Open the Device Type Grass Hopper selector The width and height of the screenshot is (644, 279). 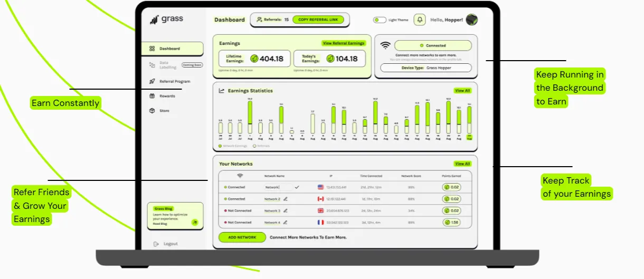[425, 68]
